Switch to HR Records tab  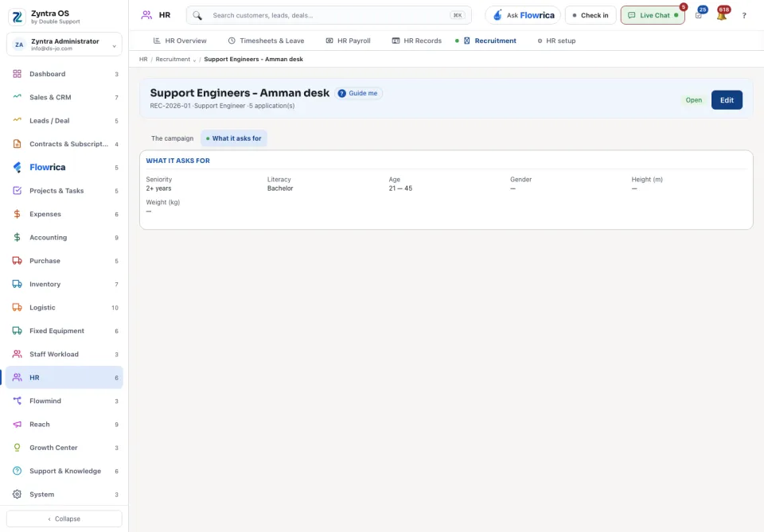click(417, 41)
